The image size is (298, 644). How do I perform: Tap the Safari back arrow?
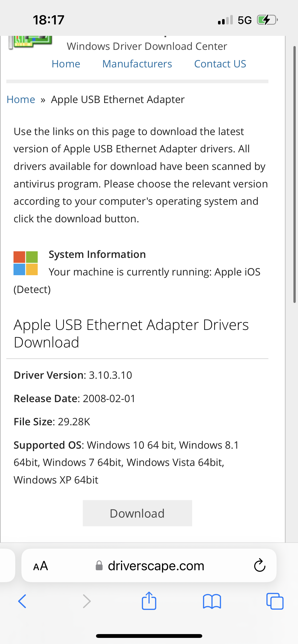click(x=22, y=601)
